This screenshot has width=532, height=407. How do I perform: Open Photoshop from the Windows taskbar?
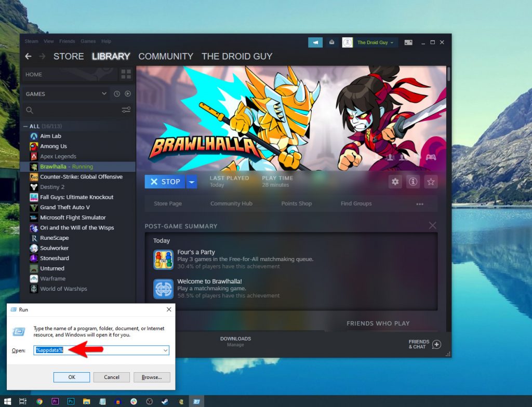tap(71, 402)
